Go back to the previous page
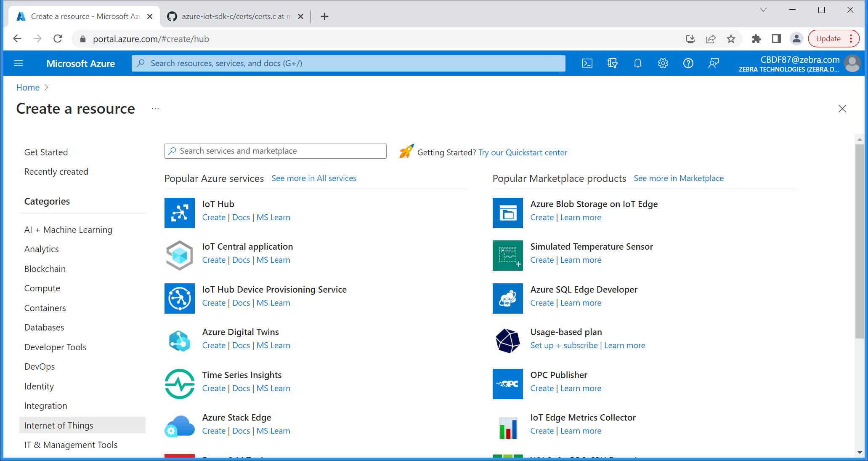868x461 pixels. point(17,39)
